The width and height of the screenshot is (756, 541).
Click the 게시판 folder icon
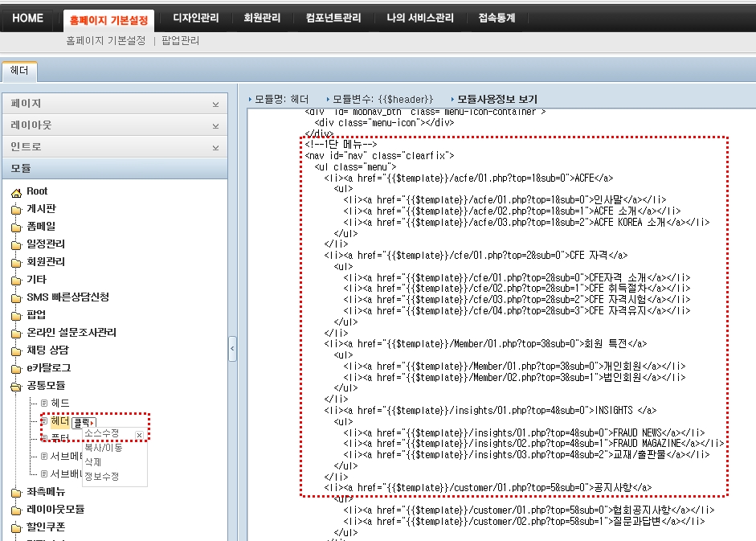pos(16,209)
